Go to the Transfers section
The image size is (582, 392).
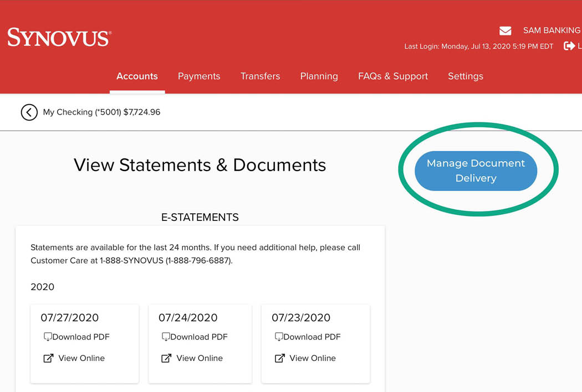260,76
